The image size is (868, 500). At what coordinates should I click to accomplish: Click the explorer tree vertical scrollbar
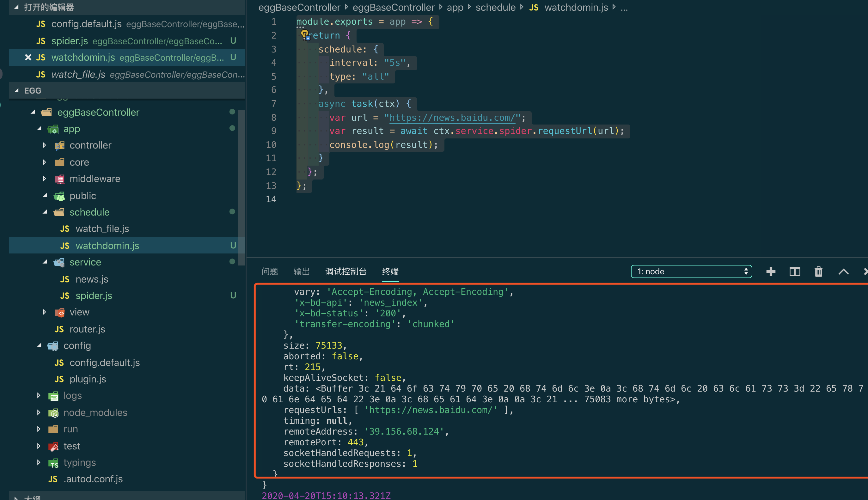point(241,187)
